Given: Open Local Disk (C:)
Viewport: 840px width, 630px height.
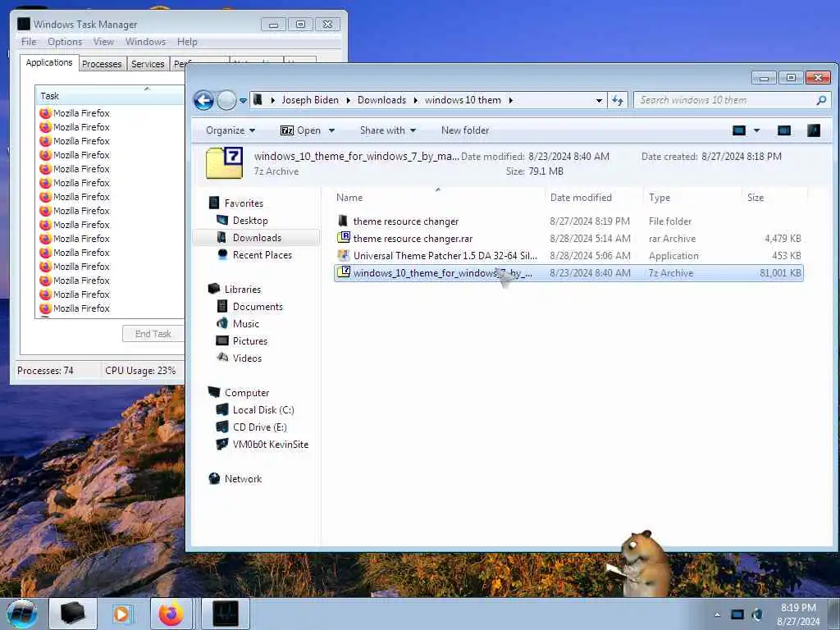Looking at the screenshot, I should point(263,410).
